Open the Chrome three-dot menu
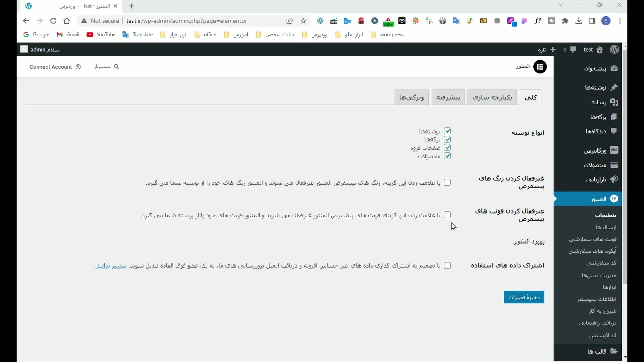This screenshot has height=362, width=644. coord(620,21)
